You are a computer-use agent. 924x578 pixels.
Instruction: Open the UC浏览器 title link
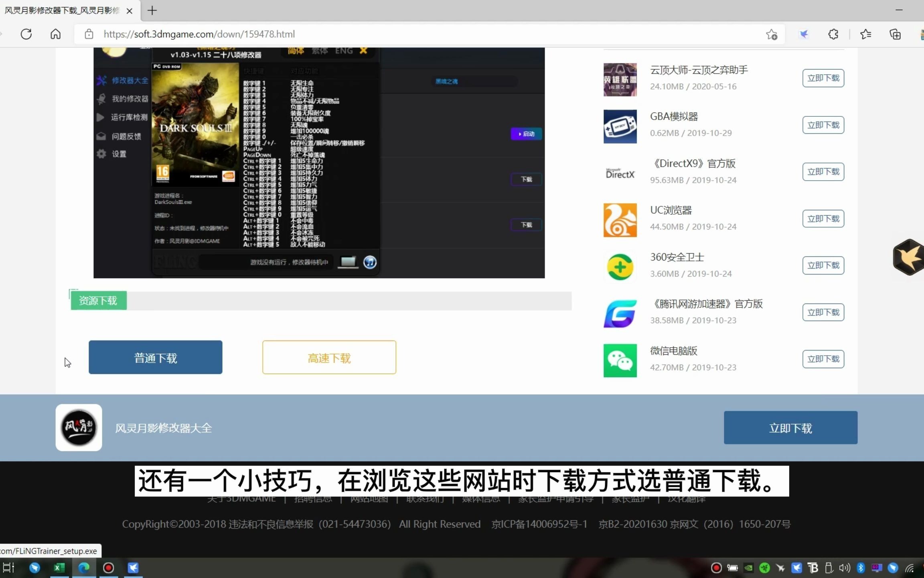tap(671, 210)
